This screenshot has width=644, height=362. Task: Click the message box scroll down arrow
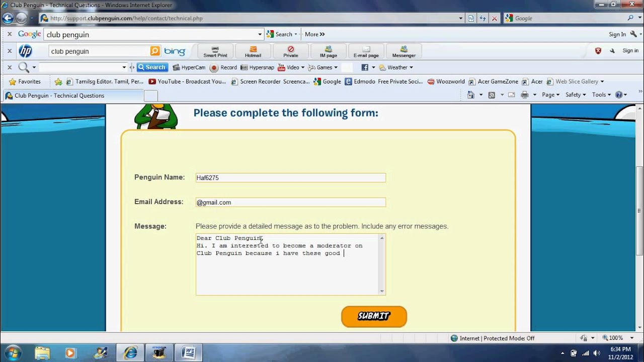(x=382, y=291)
